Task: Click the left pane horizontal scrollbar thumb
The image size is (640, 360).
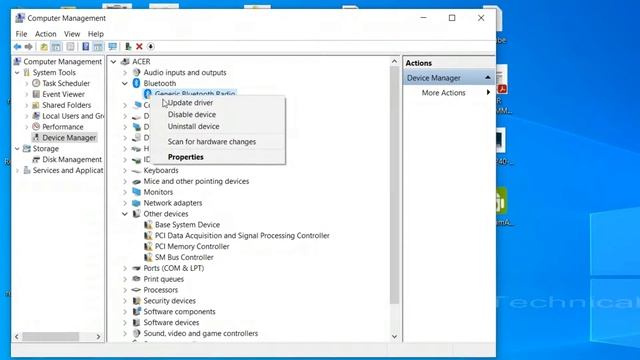Action: pyautogui.click(x=50, y=337)
